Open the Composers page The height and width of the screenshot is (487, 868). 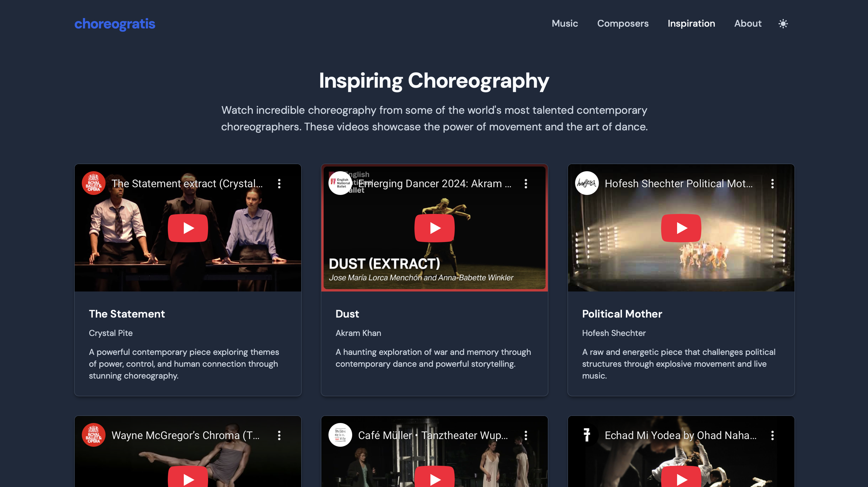[x=623, y=23]
